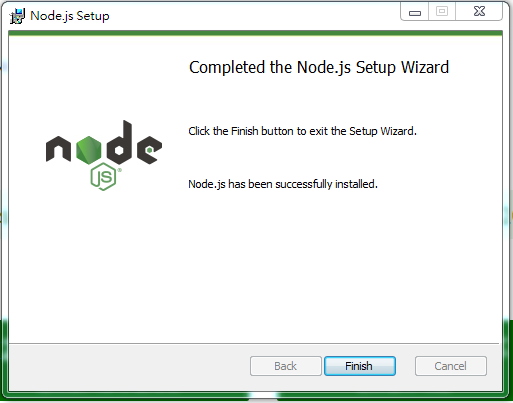
Task: Click the Node.js Setup title text
Action: (x=70, y=16)
